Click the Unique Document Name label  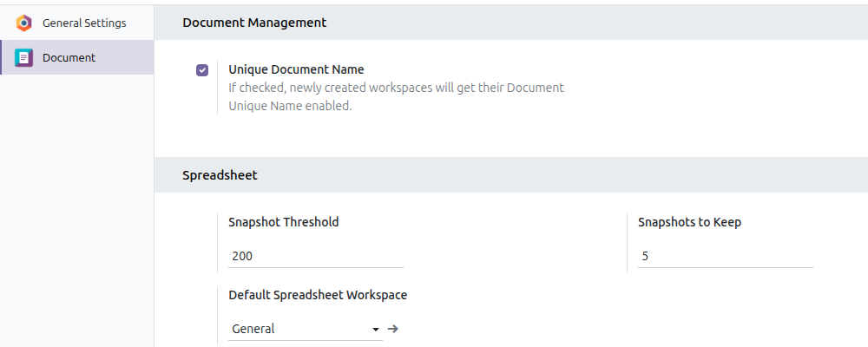click(x=296, y=69)
